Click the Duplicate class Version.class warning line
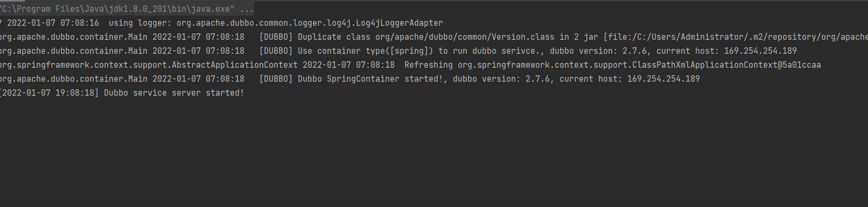 [x=434, y=37]
